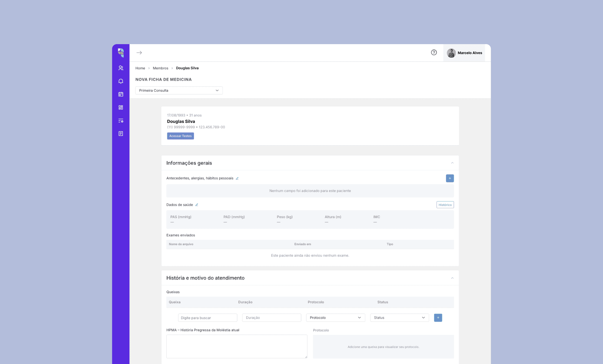Collapse the Informações gerais section

click(x=452, y=163)
